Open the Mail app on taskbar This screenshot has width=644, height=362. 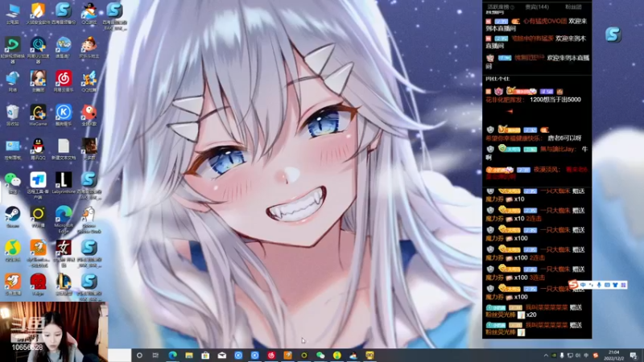point(222,356)
